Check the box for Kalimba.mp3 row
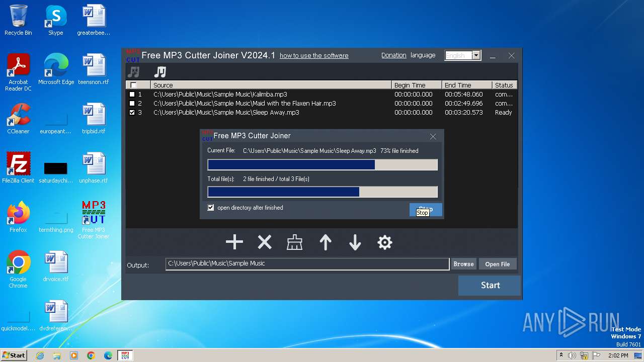644x362 pixels. coord(132,95)
